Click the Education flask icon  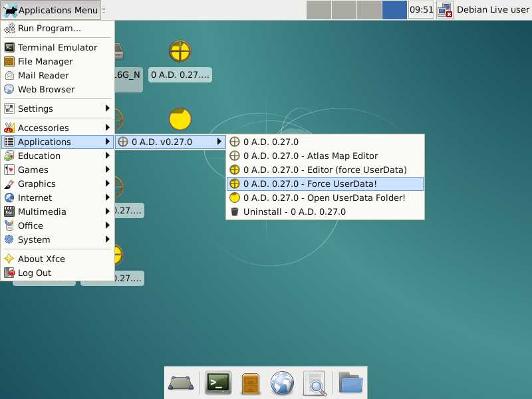(9, 156)
